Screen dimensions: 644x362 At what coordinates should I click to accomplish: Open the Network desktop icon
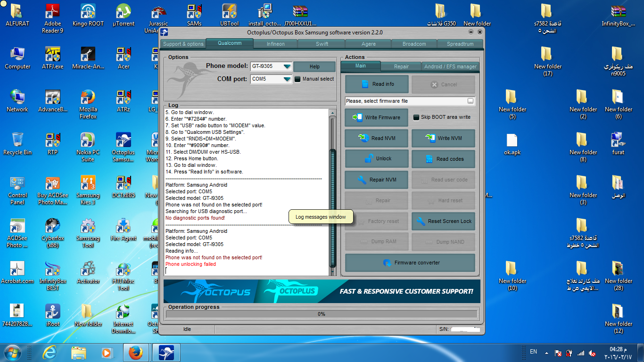coord(17,101)
